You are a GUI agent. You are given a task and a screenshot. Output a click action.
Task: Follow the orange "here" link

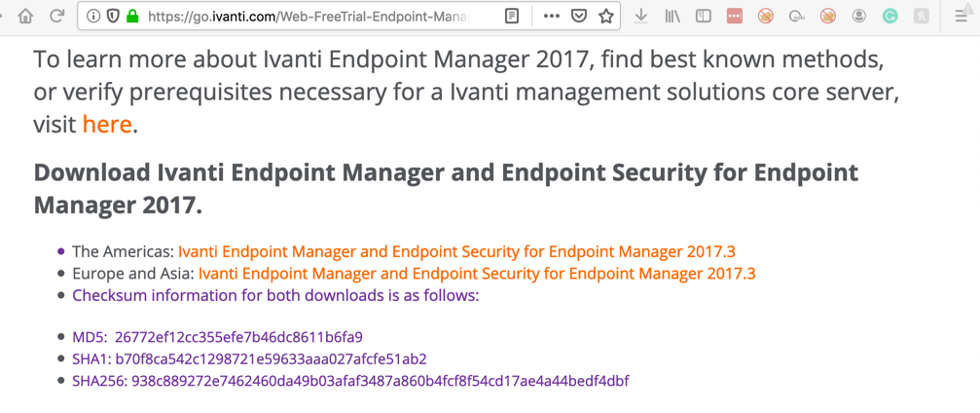click(x=107, y=125)
